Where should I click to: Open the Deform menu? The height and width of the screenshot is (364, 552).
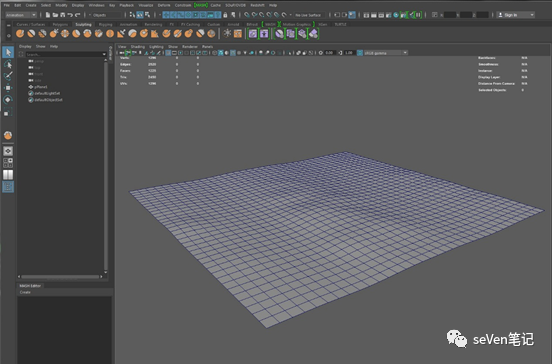[x=164, y=5]
